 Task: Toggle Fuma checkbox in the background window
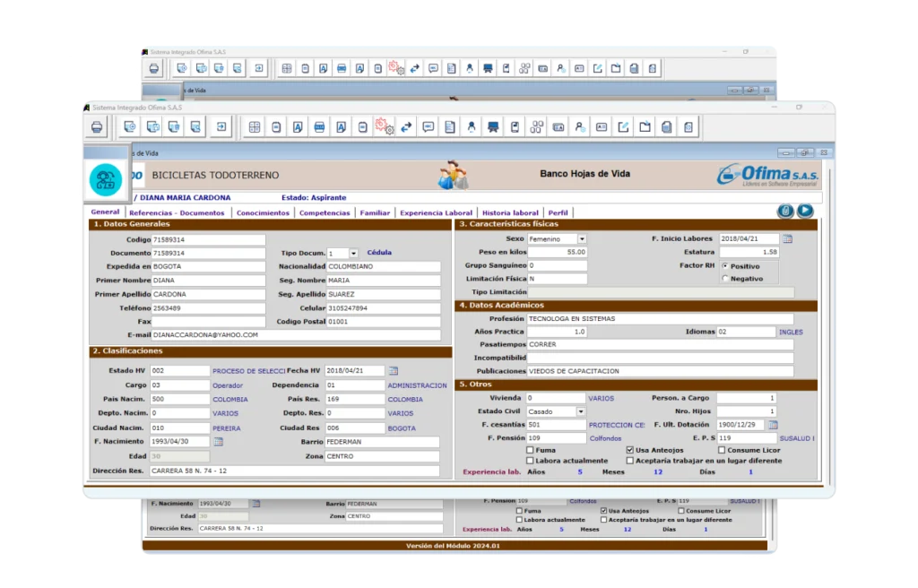[519, 511]
